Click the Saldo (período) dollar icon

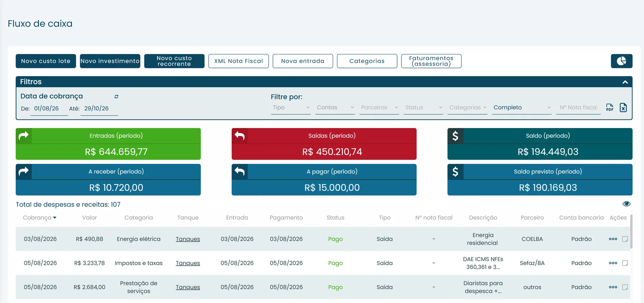(x=455, y=136)
